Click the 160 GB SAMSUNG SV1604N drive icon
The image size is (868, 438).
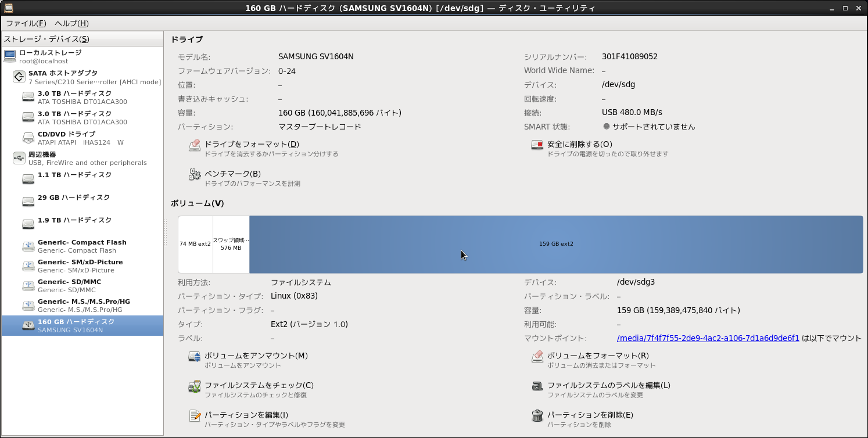point(28,325)
